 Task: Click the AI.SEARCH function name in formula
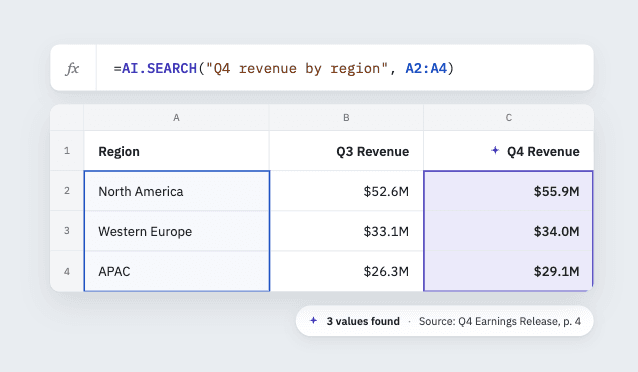coord(159,68)
